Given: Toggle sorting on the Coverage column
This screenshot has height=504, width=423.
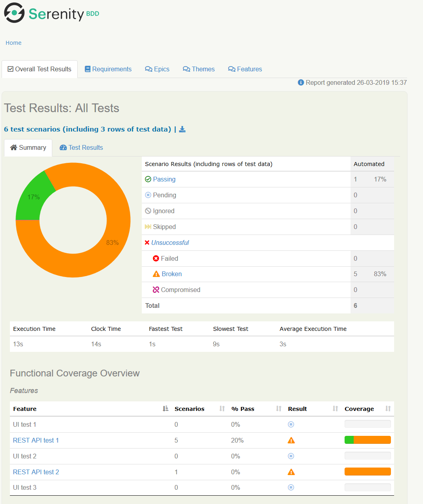Looking at the screenshot, I should coord(388,409).
